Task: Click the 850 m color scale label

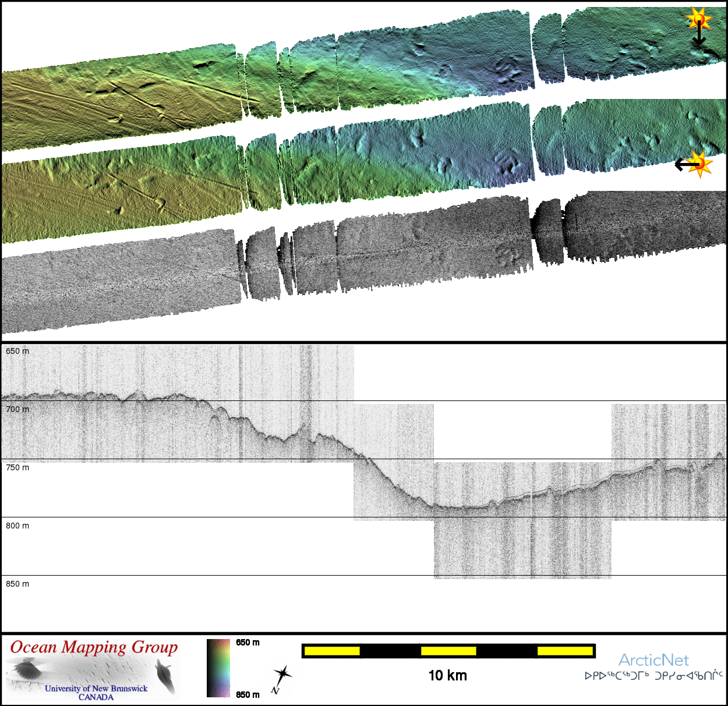Action: (248, 694)
